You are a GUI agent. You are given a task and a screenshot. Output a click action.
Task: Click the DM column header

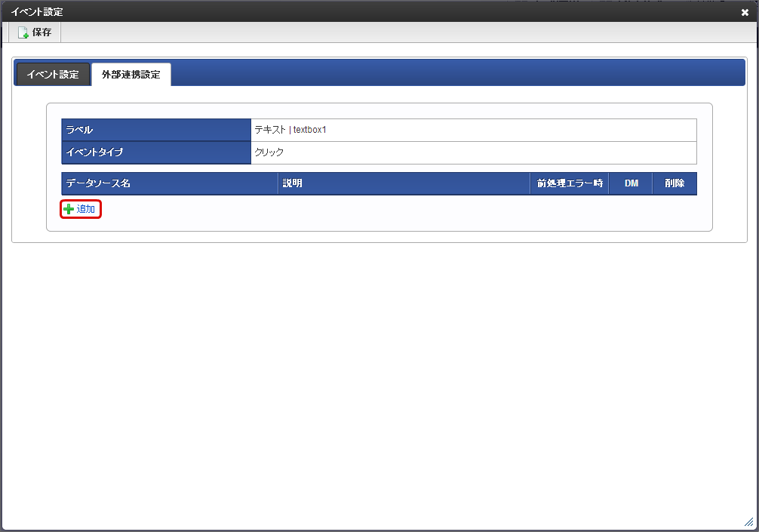(631, 183)
